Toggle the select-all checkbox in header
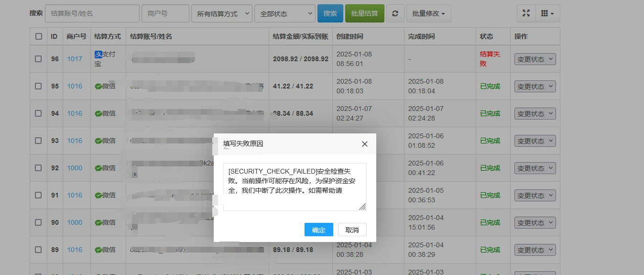 pyautogui.click(x=39, y=36)
